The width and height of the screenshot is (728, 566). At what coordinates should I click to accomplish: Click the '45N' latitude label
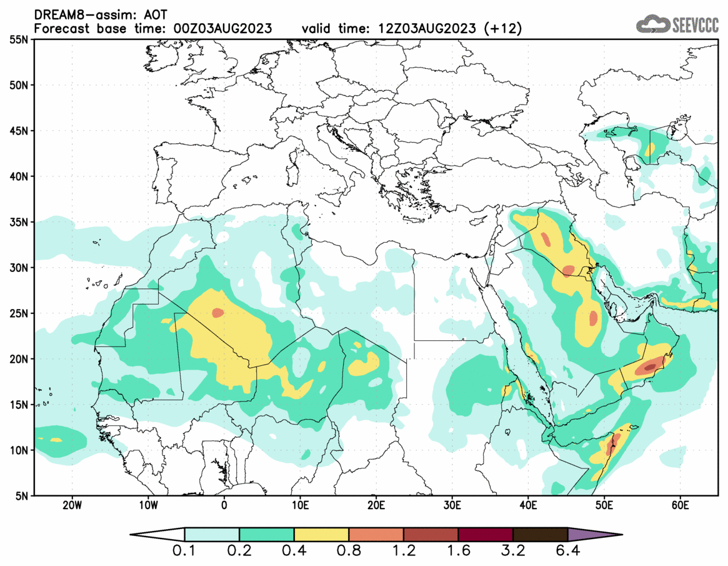pyautogui.click(x=19, y=131)
